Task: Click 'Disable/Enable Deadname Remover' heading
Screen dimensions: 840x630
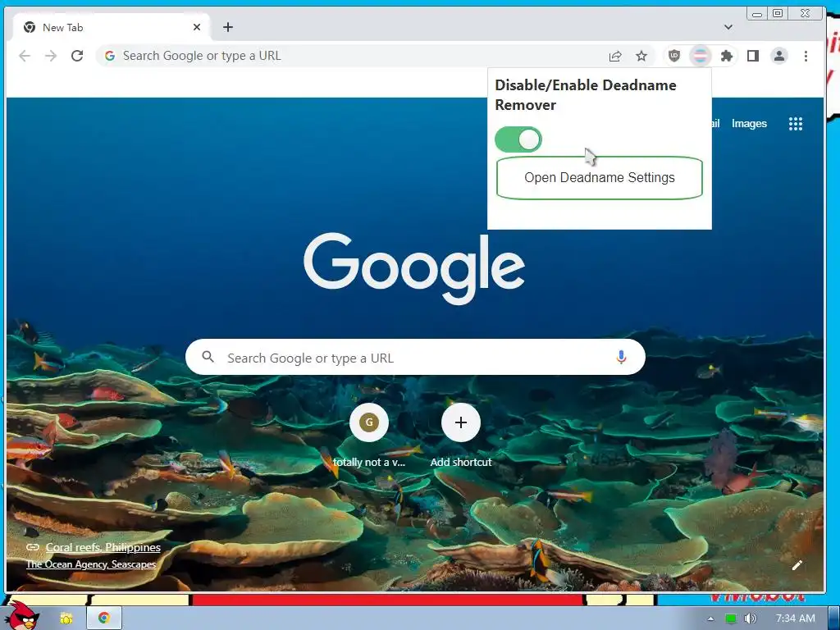Action: (x=585, y=95)
